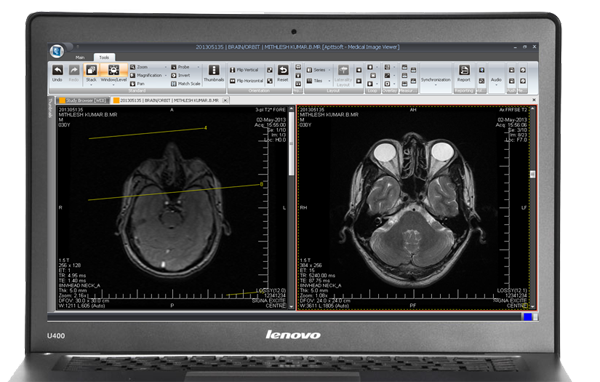
Task: Open the Series layout dropdown
Action: 329,70
